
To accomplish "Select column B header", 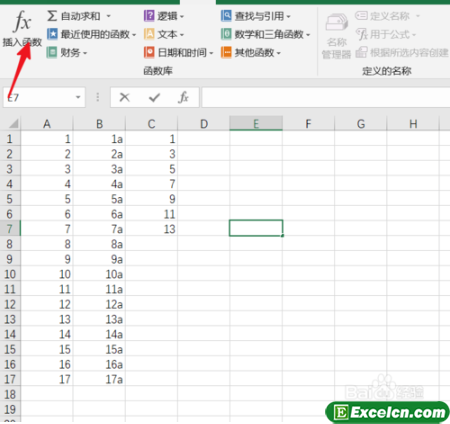I will coord(99,124).
